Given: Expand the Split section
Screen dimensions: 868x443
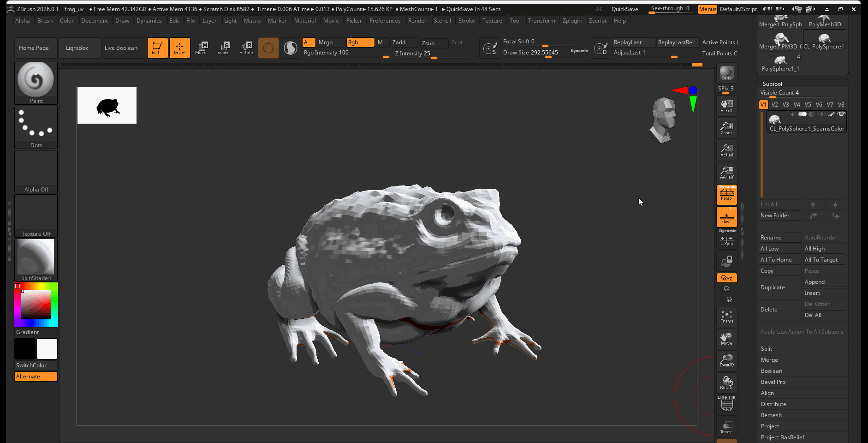Looking at the screenshot, I should (x=767, y=349).
